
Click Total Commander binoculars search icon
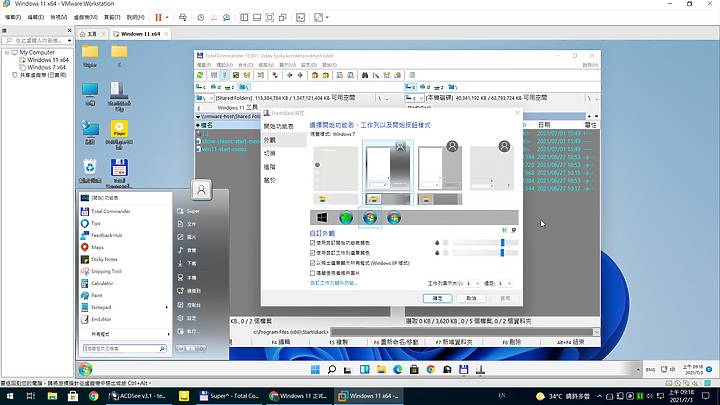coord(365,75)
